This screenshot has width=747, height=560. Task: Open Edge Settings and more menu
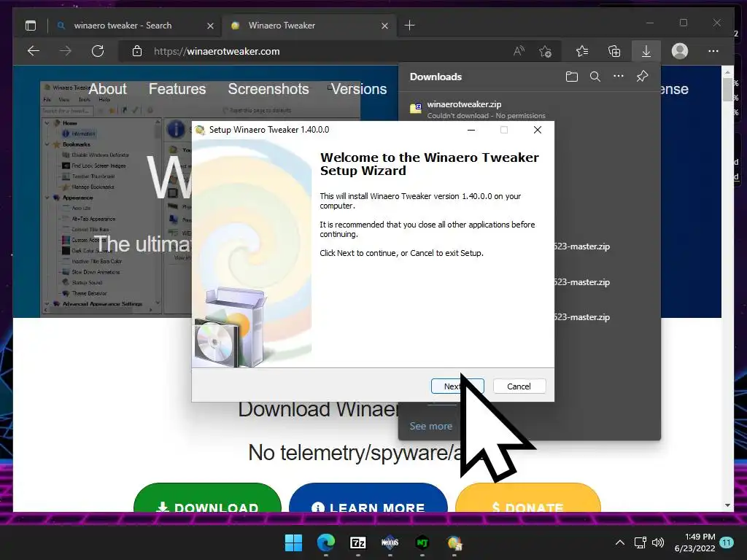coord(713,51)
